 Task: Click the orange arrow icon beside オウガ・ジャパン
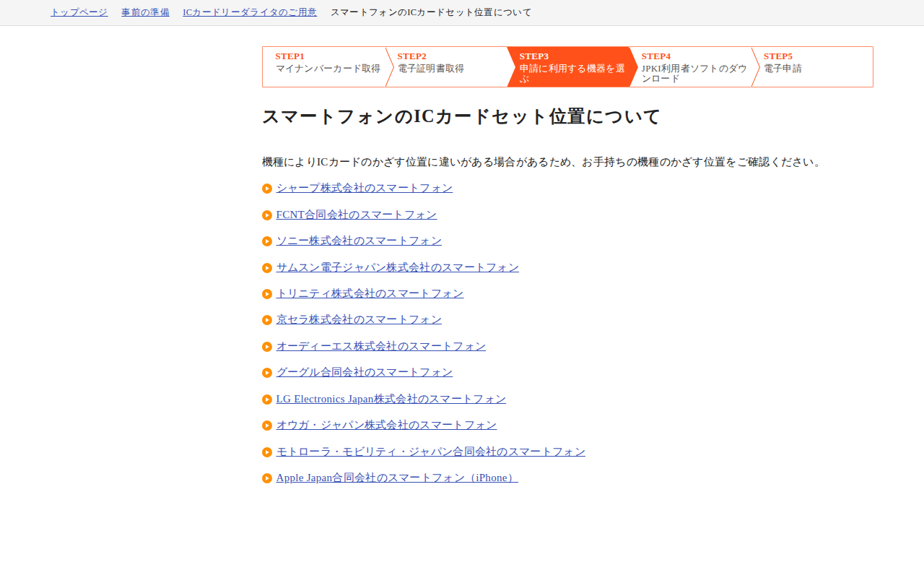point(267,426)
